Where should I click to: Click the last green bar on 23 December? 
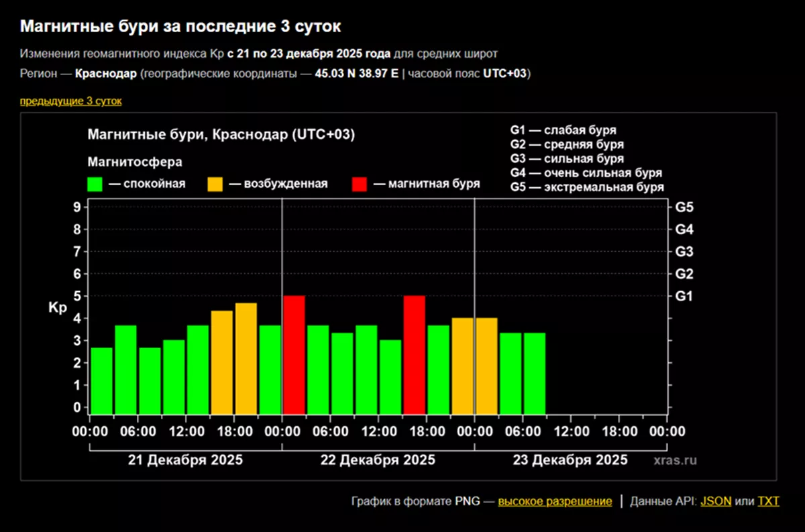[534, 374]
